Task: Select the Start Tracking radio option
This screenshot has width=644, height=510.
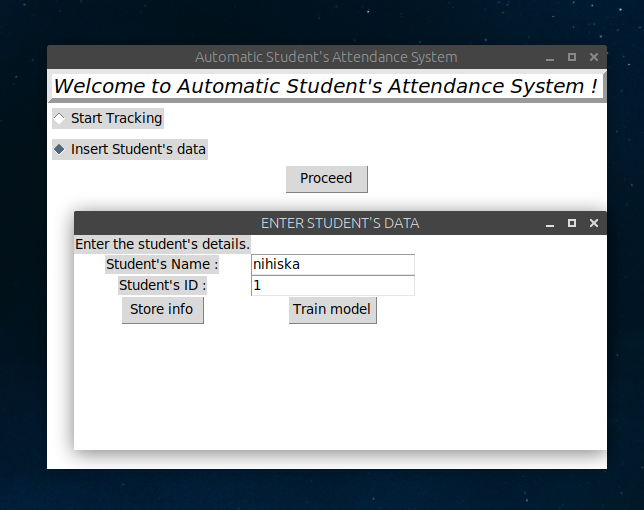Action: [108, 118]
